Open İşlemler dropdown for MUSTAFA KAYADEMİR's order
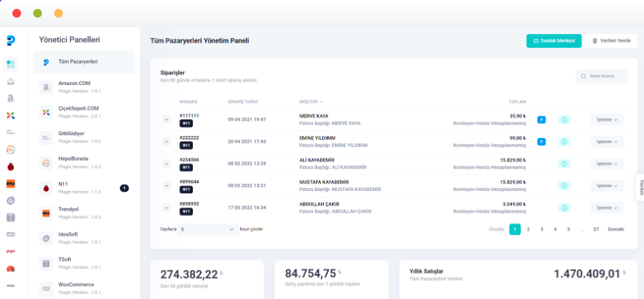This screenshot has width=644, height=299. (x=607, y=185)
